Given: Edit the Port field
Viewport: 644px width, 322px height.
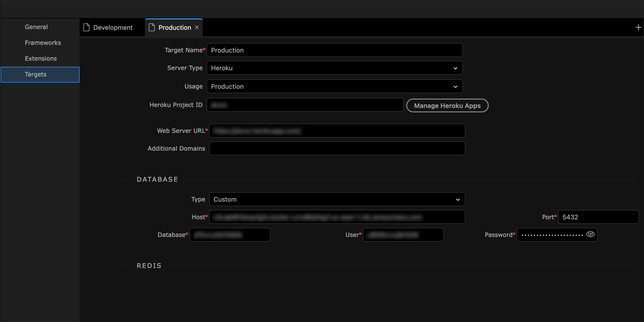Looking at the screenshot, I should coord(598,217).
